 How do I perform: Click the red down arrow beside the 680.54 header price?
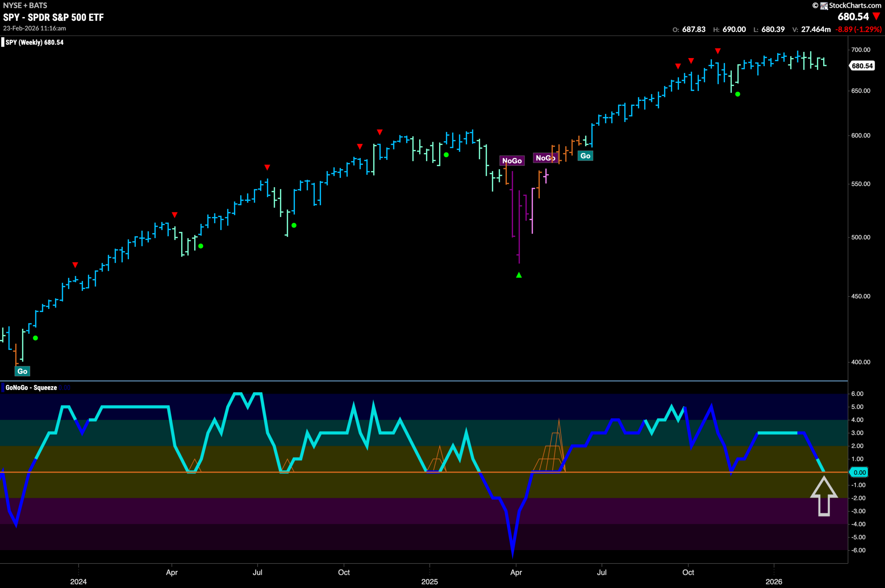pyautogui.click(x=876, y=17)
